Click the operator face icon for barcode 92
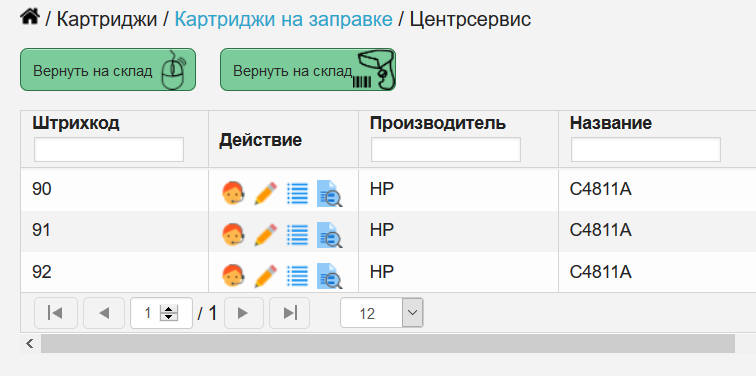This screenshot has height=376, width=756. click(233, 276)
